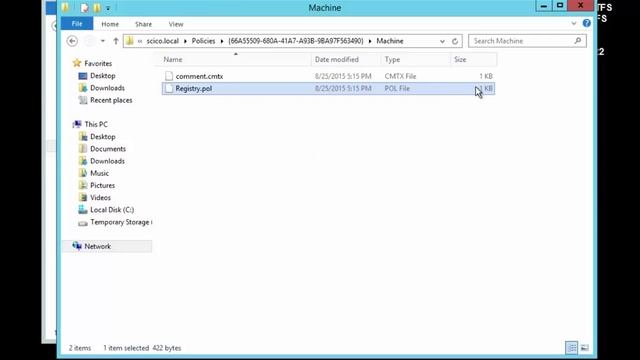Open Desktop under Favorites
Screen dimensions: 640x360
pos(102,76)
